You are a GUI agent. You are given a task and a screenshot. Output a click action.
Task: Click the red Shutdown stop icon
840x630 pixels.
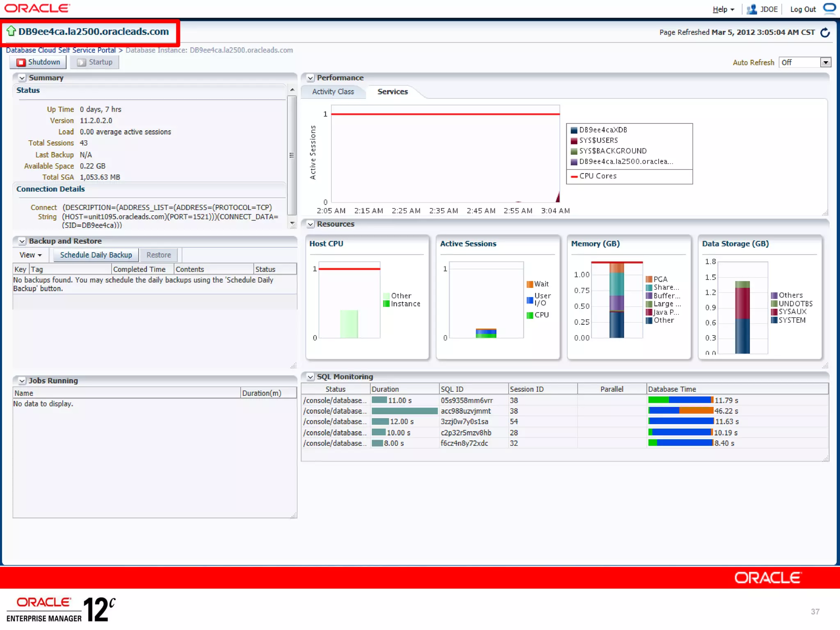21,62
